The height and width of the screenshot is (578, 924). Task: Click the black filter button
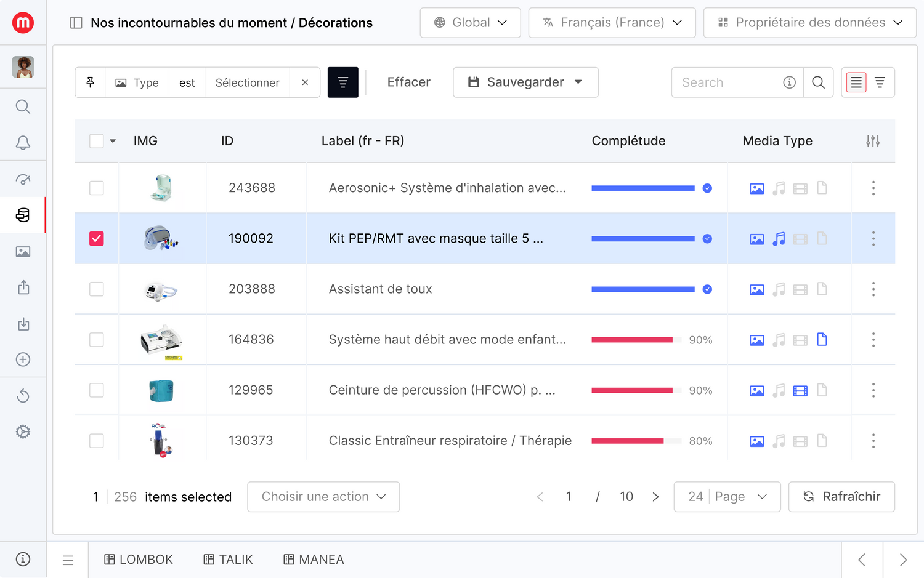coord(342,82)
